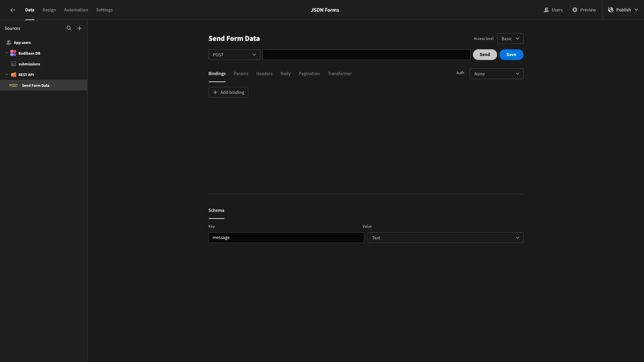Open App users in the sidebar
The height and width of the screenshot is (362, 644).
click(x=44, y=43)
